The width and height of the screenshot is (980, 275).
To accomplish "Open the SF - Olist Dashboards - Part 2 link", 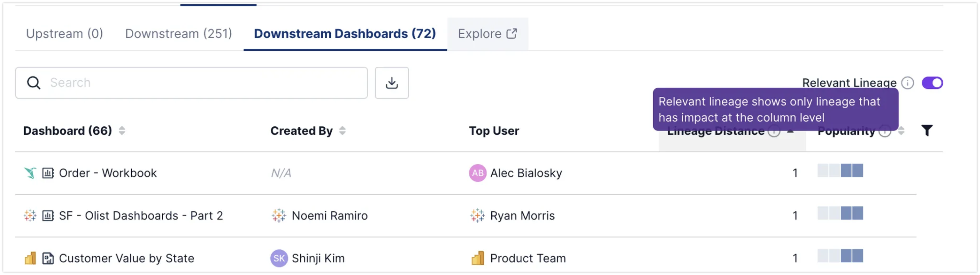I will pos(141,216).
